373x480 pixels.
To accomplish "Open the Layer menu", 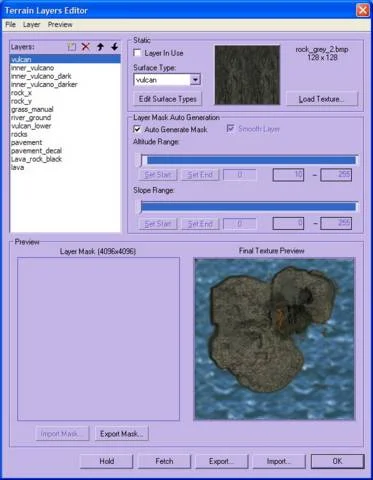I will (x=32, y=25).
